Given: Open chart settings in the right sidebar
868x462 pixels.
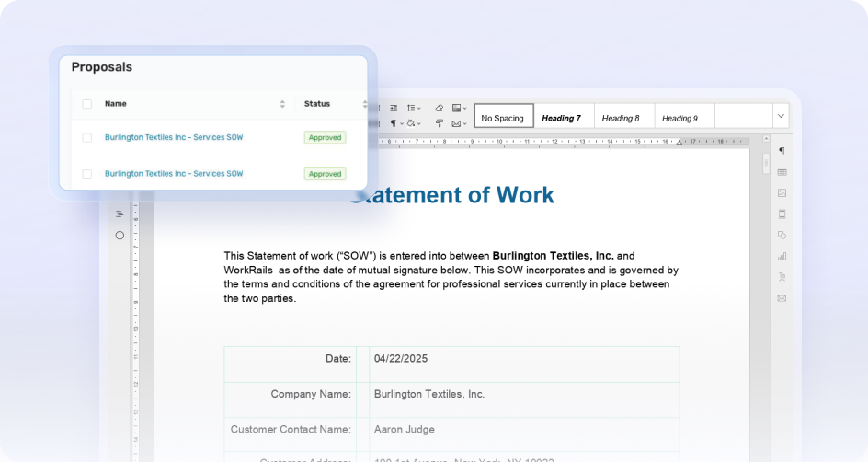Looking at the screenshot, I should (x=782, y=257).
